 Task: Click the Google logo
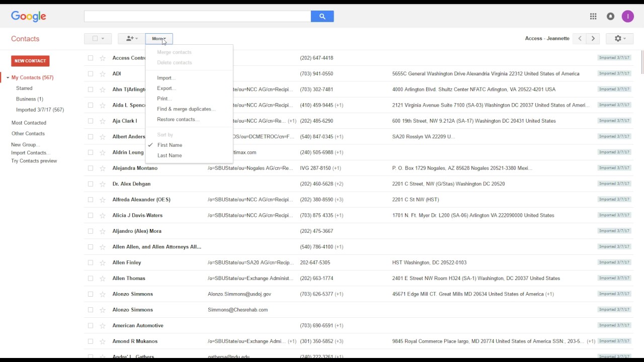[29, 17]
